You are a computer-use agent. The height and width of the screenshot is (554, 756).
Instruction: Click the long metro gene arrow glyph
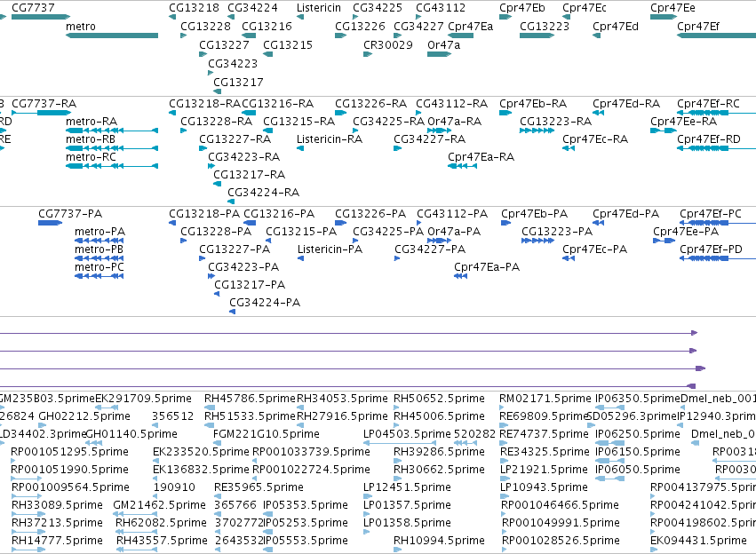[112, 36]
